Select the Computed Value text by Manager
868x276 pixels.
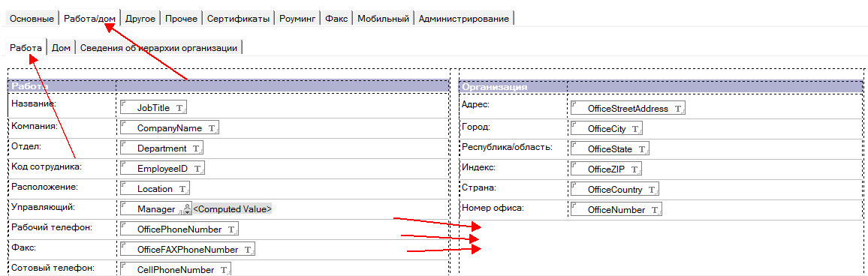tap(233, 209)
